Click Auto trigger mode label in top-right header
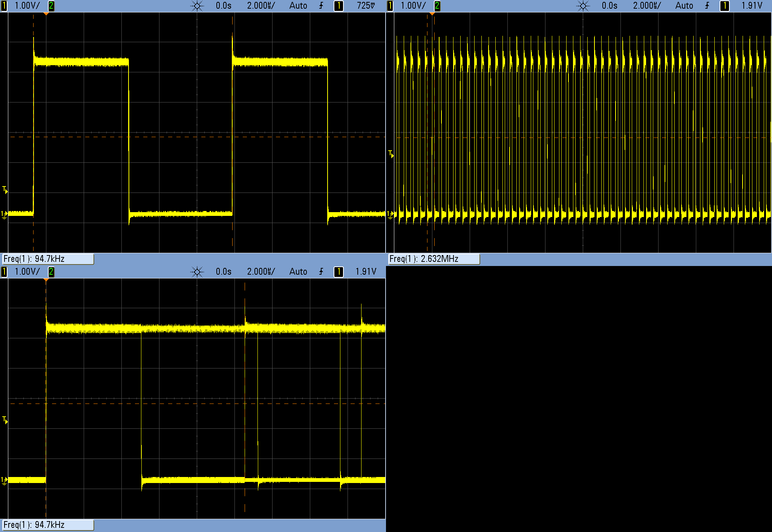This screenshot has height=532, width=772. pos(684,6)
